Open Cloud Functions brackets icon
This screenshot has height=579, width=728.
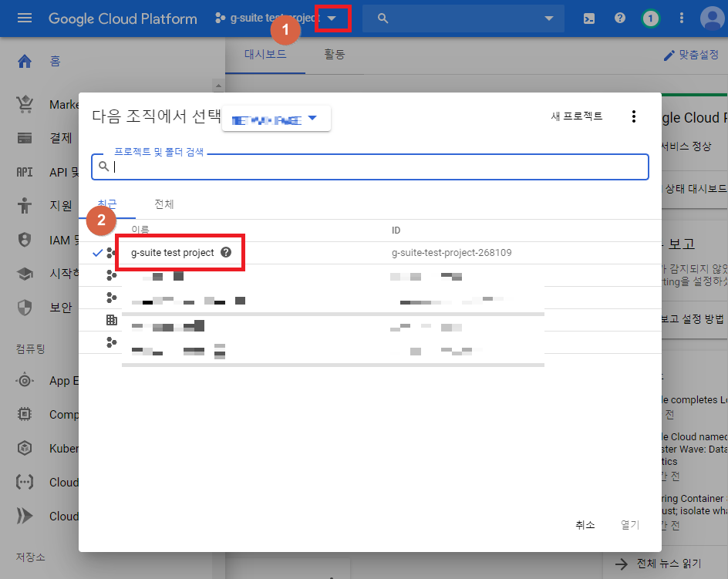point(25,482)
